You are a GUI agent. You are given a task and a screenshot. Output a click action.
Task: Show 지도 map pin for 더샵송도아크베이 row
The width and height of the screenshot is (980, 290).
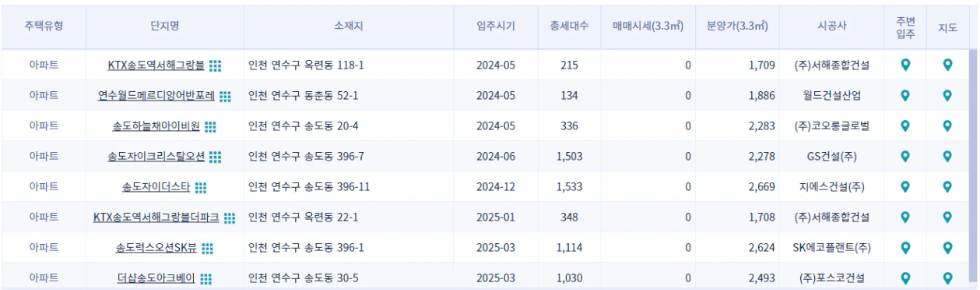[947, 278]
